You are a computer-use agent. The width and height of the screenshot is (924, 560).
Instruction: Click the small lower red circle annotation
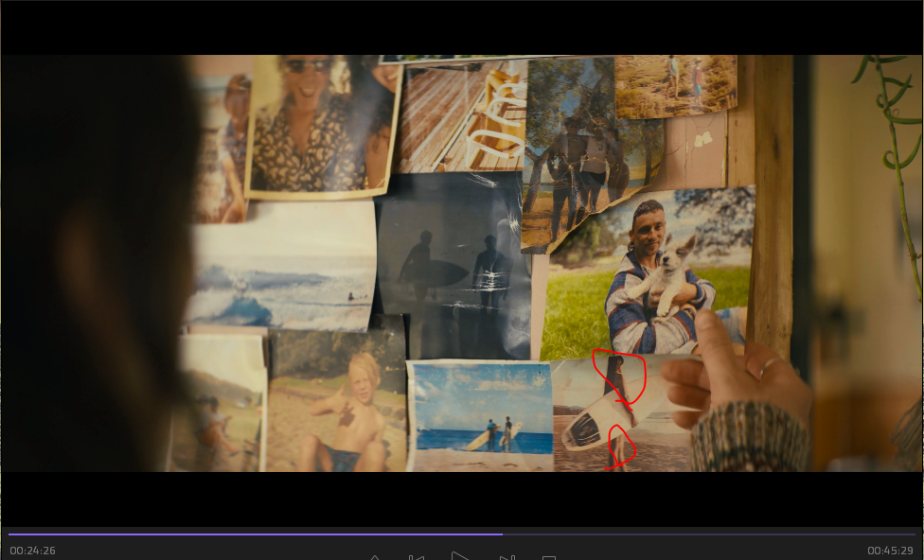coord(620,446)
